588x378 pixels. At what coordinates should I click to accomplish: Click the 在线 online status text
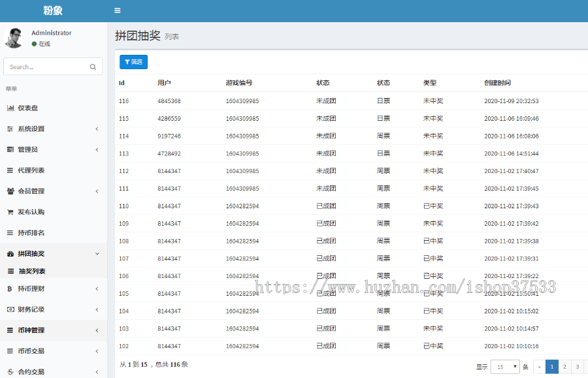pyautogui.click(x=44, y=44)
